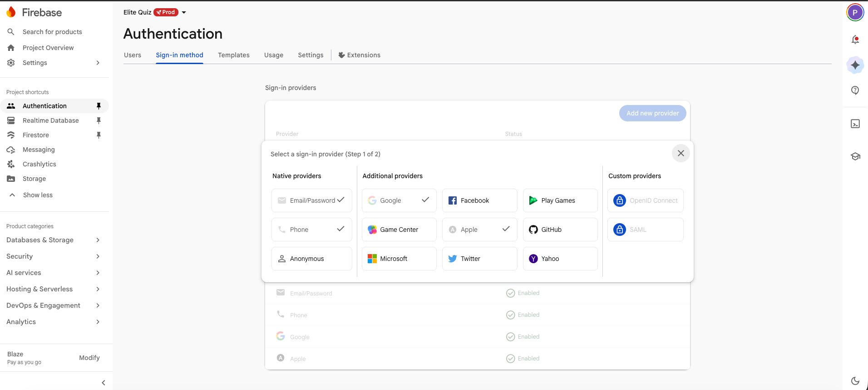
Task: Unpin Authentication from project shortcuts
Action: coord(99,106)
